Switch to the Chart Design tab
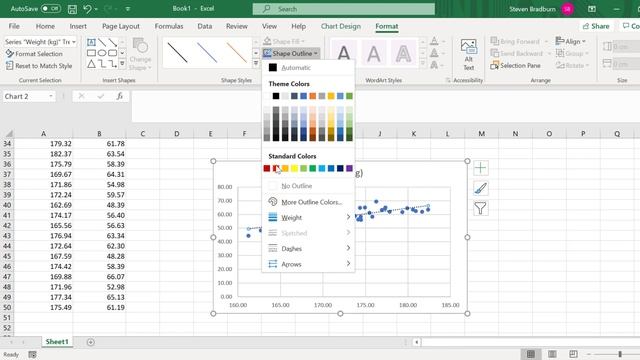This screenshot has width=640, height=360. pyautogui.click(x=341, y=26)
